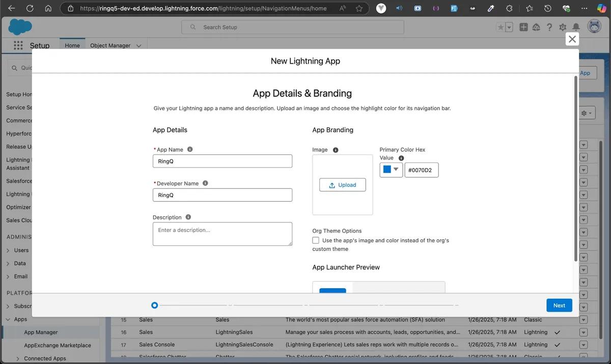Open the notifications bell

(576, 27)
